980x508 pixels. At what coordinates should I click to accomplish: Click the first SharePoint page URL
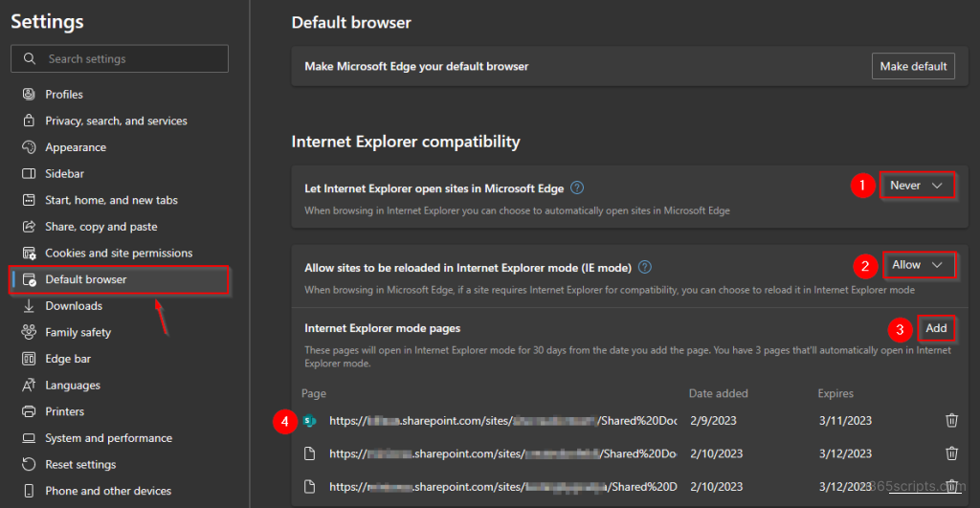tap(503, 421)
